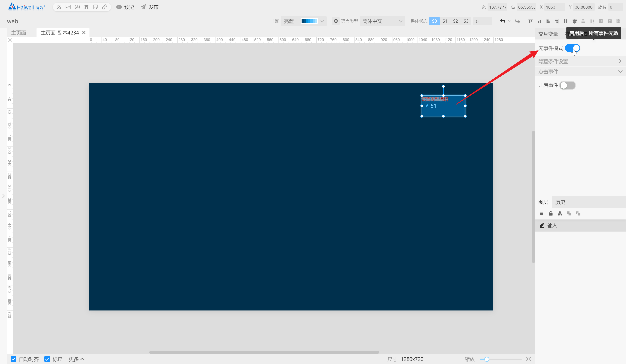The image size is (626, 364).
Task: Click the 亮蓝 theme color swatch
Action: click(x=309, y=21)
